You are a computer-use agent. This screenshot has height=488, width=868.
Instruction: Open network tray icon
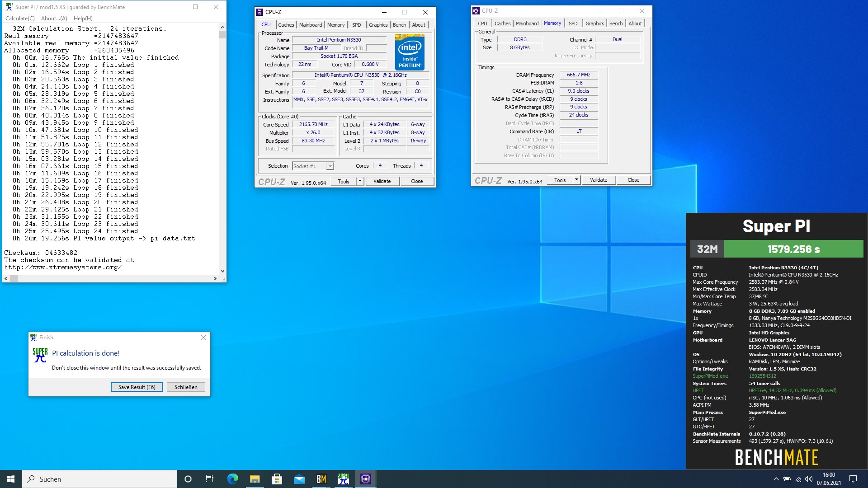[x=798, y=479]
